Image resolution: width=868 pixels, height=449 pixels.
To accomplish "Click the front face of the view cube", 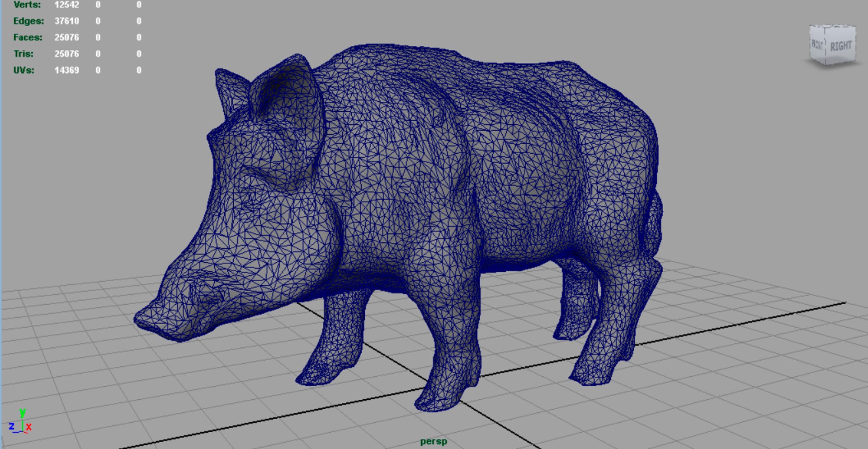I will 817,44.
